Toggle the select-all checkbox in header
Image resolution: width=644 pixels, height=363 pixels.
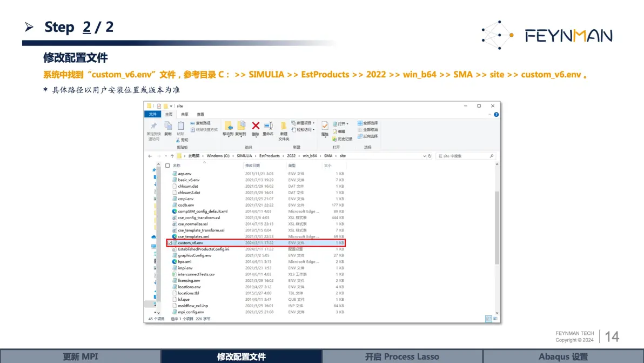click(167, 166)
